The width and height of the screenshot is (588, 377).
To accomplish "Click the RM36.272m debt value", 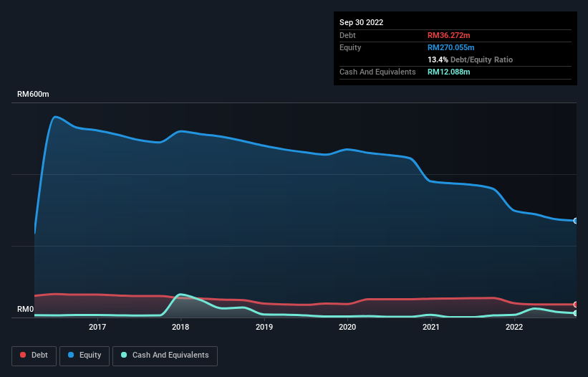I will pos(448,35).
